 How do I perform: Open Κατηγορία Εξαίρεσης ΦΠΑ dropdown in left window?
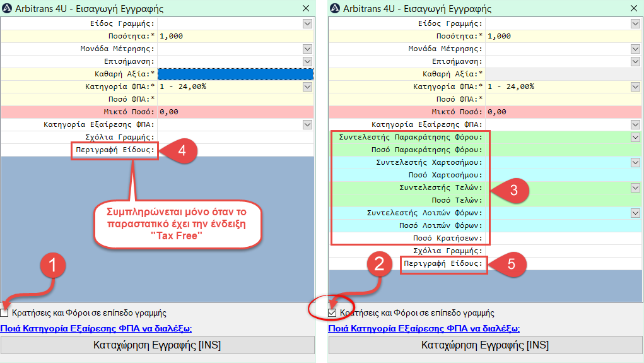click(307, 124)
